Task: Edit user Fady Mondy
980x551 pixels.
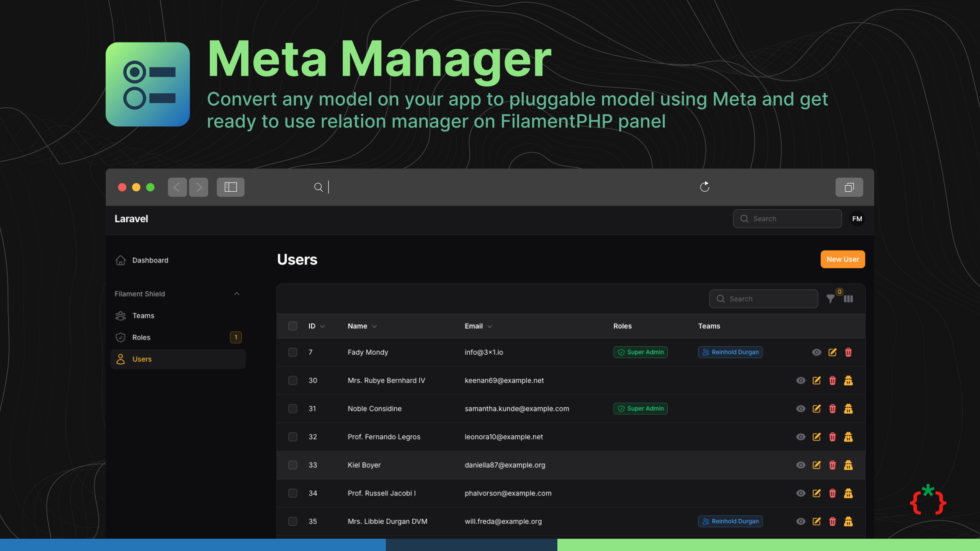Action: (832, 352)
